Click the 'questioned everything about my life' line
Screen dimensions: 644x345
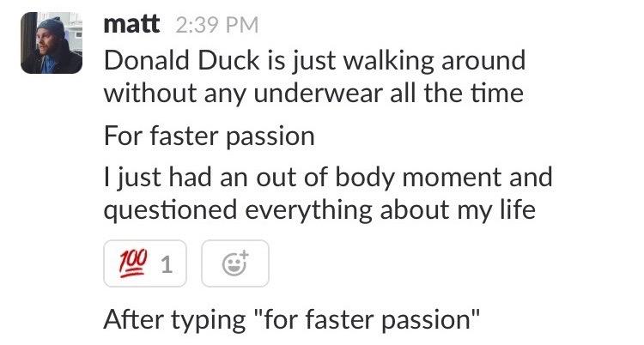coord(319,209)
